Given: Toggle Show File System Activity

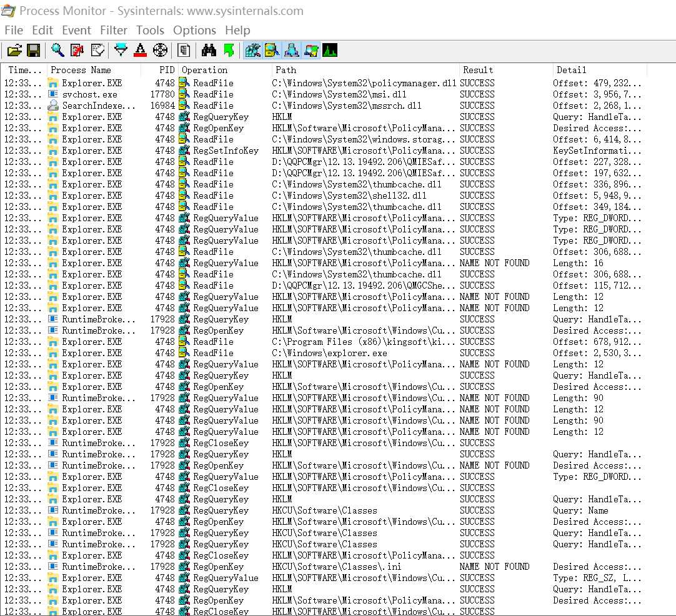Looking at the screenshot, I should pyautogui.click(x=272, y=51).
